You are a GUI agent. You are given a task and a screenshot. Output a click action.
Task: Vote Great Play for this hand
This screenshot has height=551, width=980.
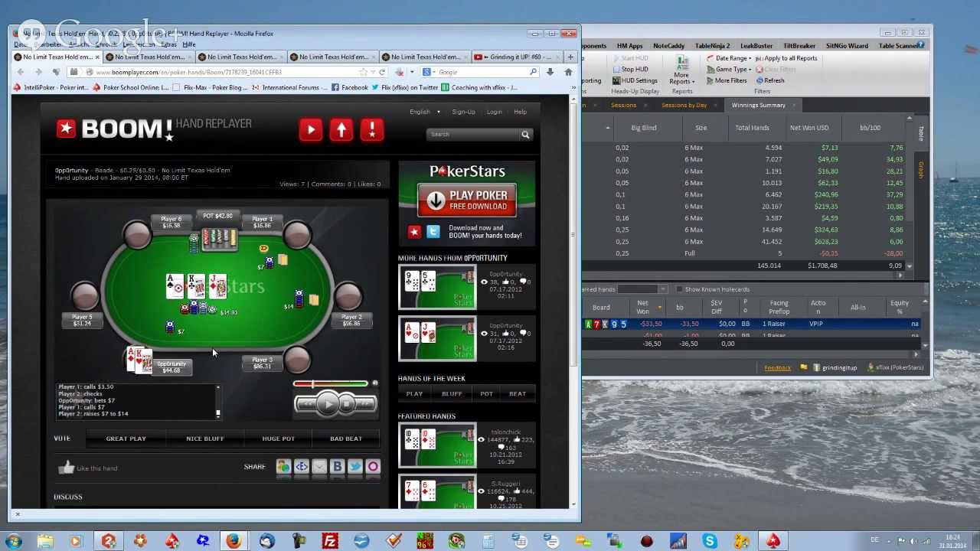pyautogui.click(x=126, y=439)
